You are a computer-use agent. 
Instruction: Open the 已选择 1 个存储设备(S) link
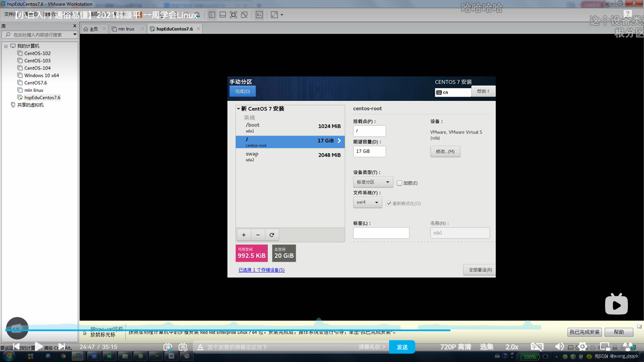[262, 270]
